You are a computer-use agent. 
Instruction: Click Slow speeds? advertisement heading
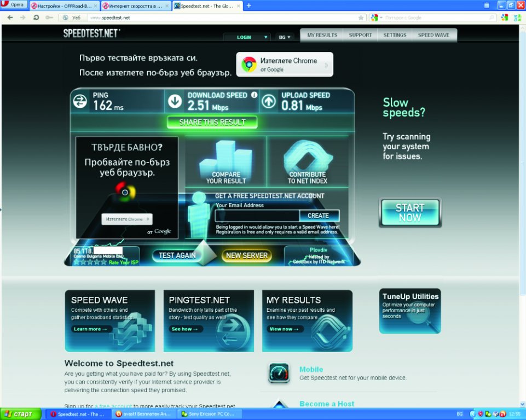[x=404, y=107]
